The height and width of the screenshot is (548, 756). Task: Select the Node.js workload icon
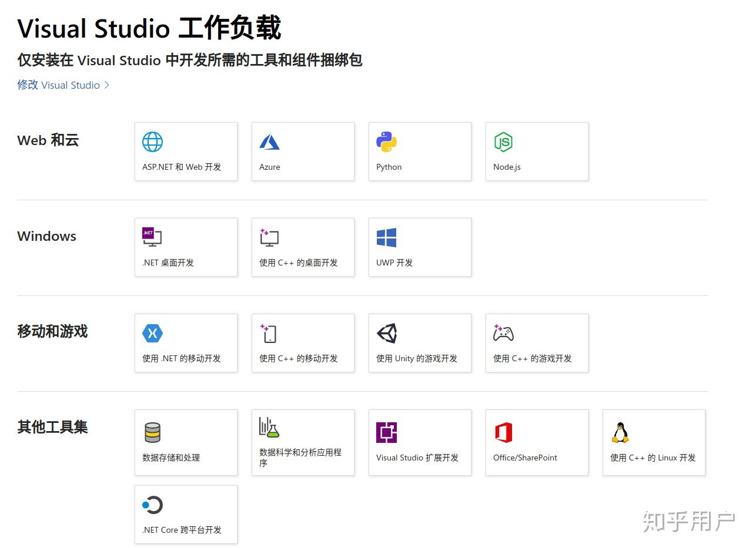coord(503,142)
